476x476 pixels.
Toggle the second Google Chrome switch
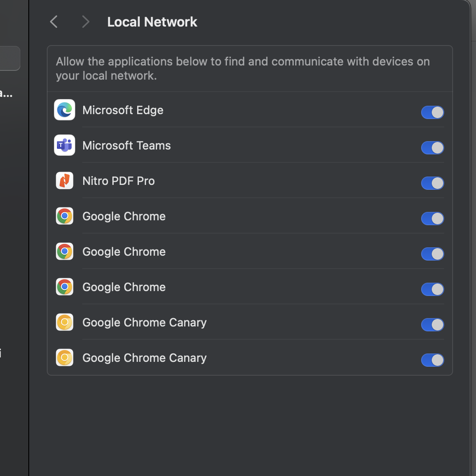pos(432,254)
